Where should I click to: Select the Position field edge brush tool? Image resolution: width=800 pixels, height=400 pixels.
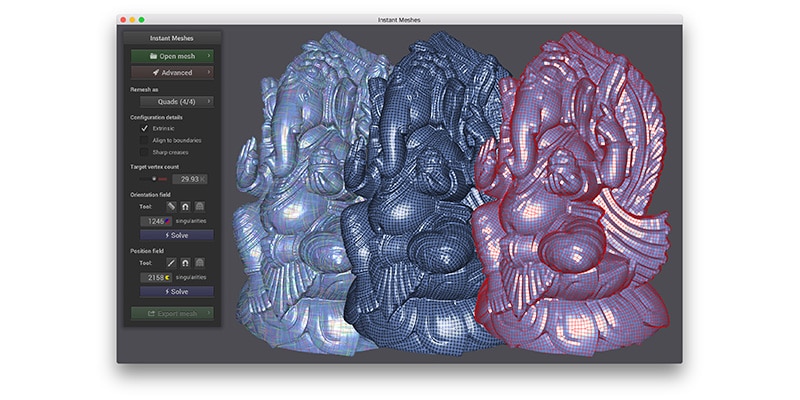point(171,262)
